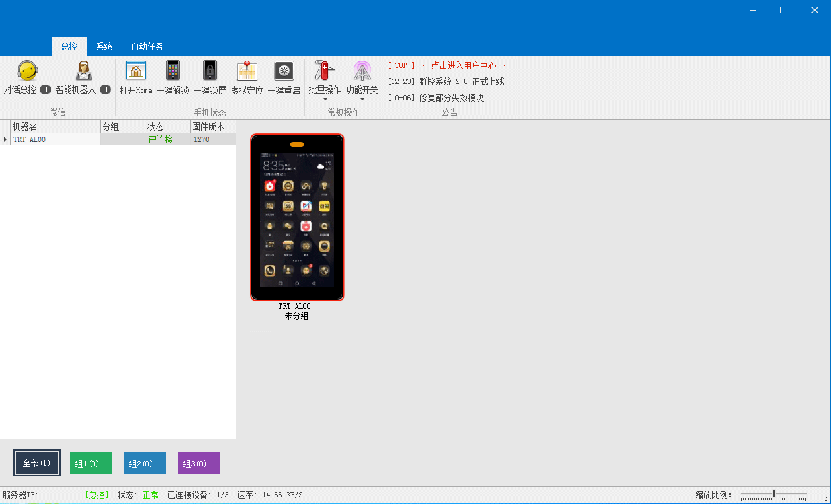This screenshot has height=504, width=831.
Task: Select the 全部(1) group button
Action: (36, 462)
